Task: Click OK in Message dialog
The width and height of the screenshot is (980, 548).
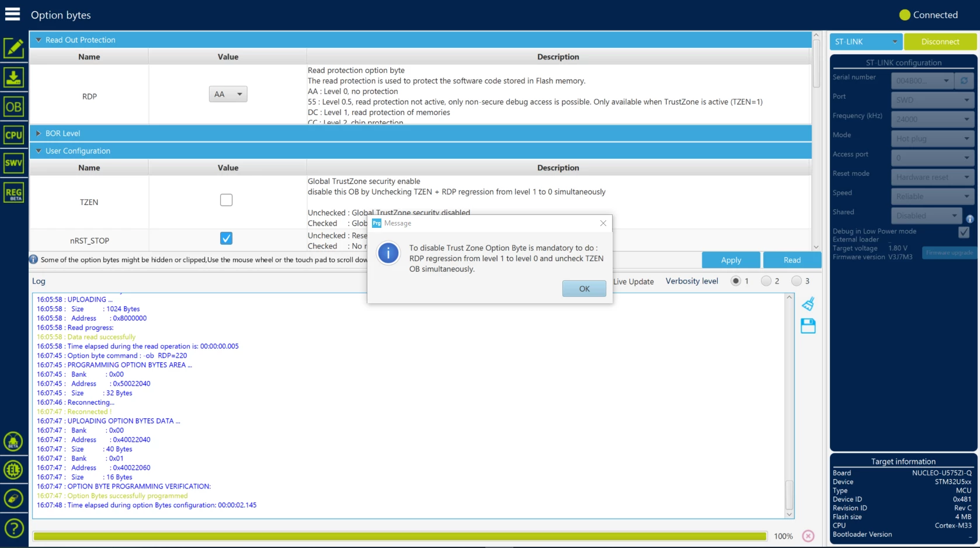Action: (x=584, y=289)
